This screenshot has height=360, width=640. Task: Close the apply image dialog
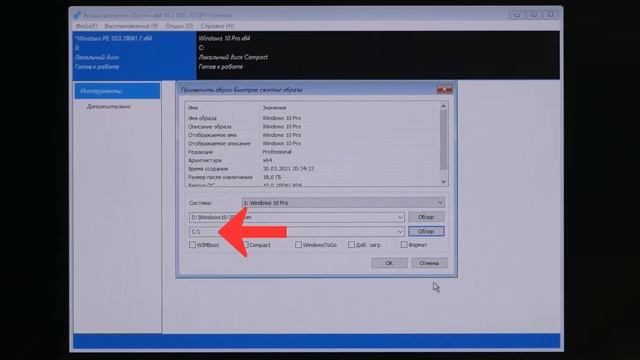point(444,89)
